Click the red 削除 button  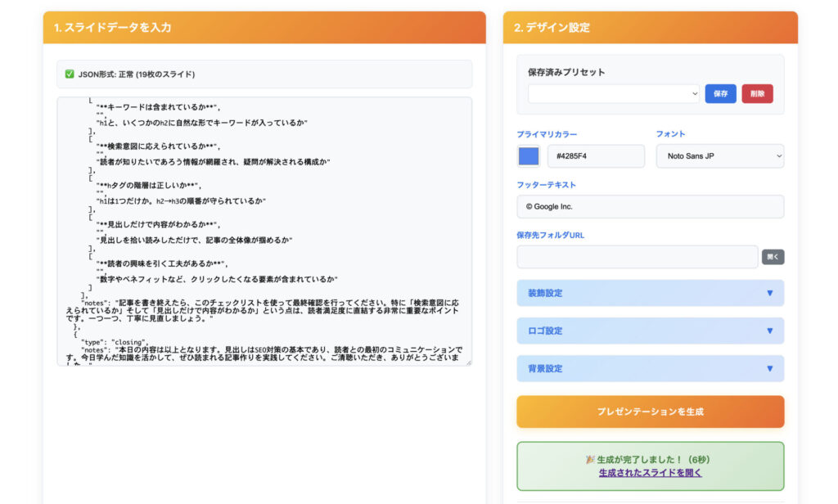point(757,94)
